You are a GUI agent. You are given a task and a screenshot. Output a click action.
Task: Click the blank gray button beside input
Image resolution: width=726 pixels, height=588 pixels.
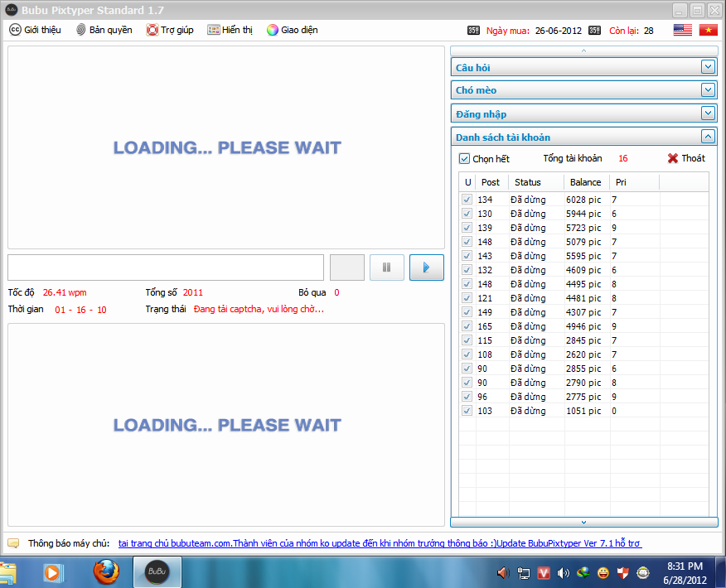[x=346, y=267]
